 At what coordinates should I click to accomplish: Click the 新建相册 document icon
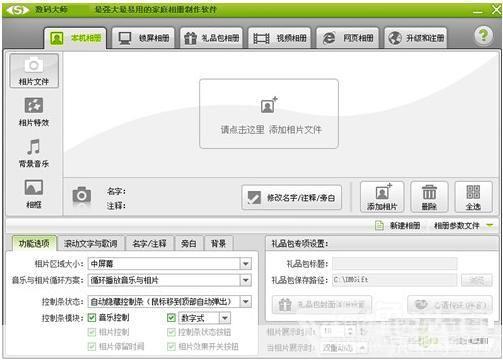click(379, 226)
